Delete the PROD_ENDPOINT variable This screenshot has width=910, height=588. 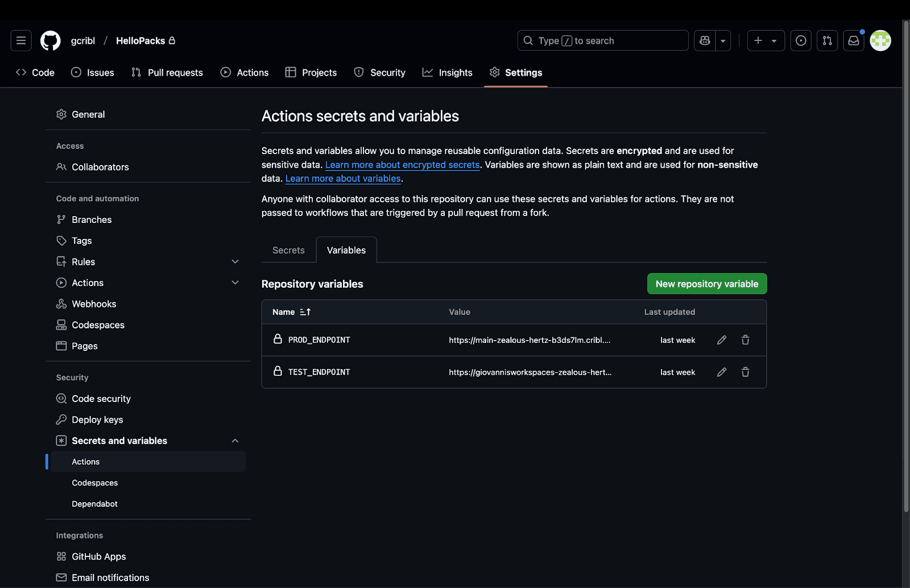click(x=745, y=340)
